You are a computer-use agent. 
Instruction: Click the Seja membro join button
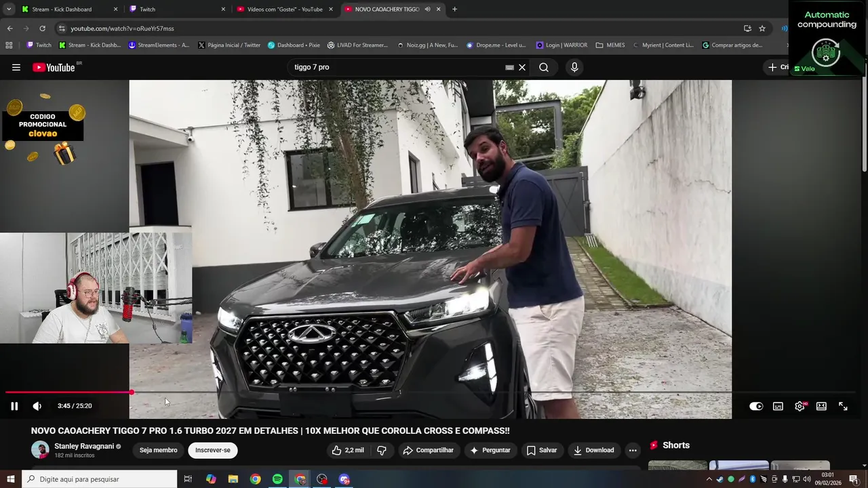(158, 450)
